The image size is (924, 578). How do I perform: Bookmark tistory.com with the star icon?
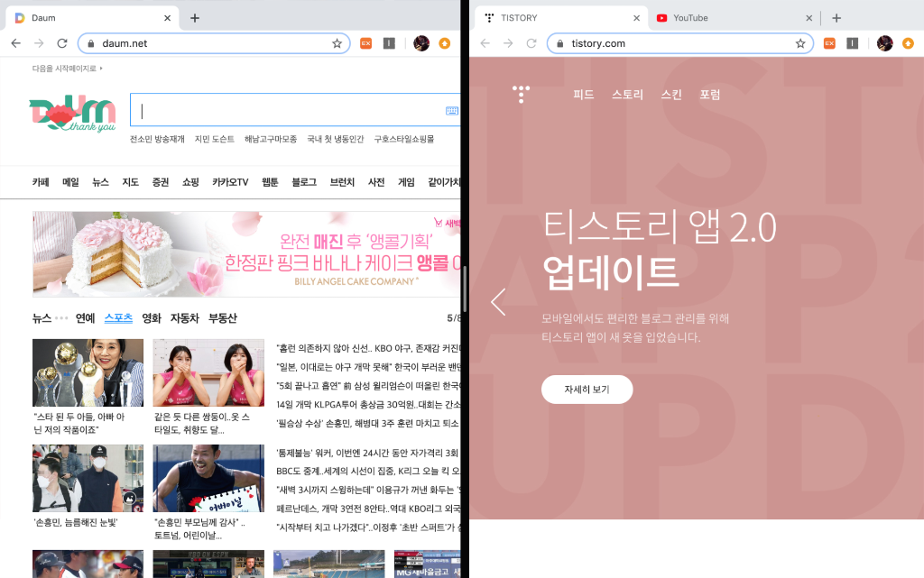coord(800,43)
